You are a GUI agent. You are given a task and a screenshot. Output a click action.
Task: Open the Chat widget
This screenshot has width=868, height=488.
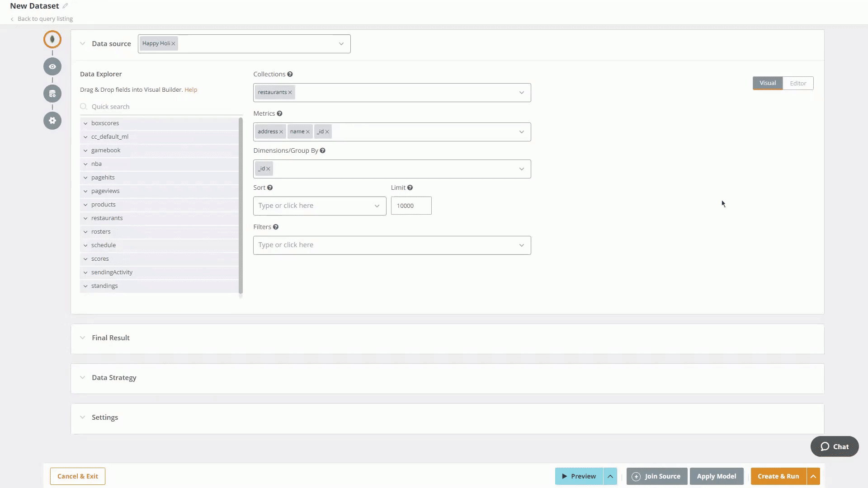tap(834, 446)
